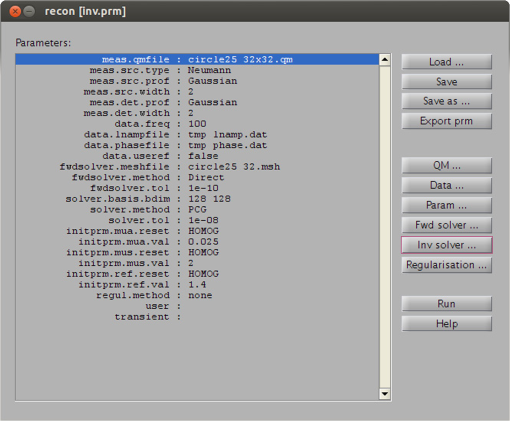Select the initprm.mua.reset row
This screenshot has width=510, height=421.
point(197,231)
